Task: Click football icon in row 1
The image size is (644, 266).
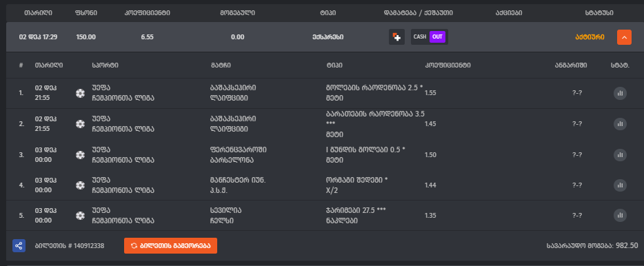Action: 80,93
